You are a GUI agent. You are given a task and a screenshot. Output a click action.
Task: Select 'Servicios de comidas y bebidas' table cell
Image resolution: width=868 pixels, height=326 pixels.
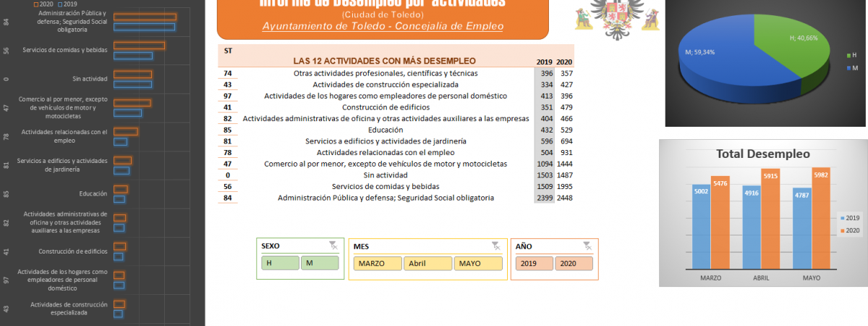coord(386,186)
